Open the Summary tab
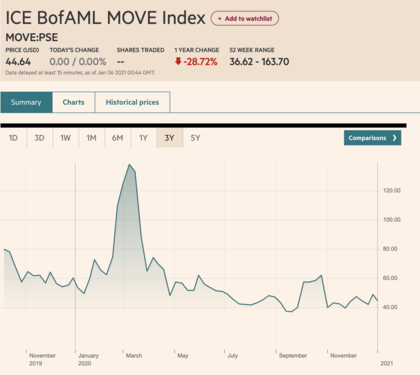Viewport: 420px width, 375px height. pyautogui.click(x=26, y=102)
